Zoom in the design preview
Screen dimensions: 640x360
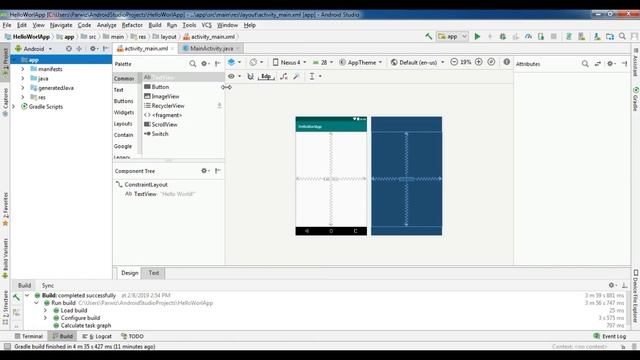(x=479, y=62)
